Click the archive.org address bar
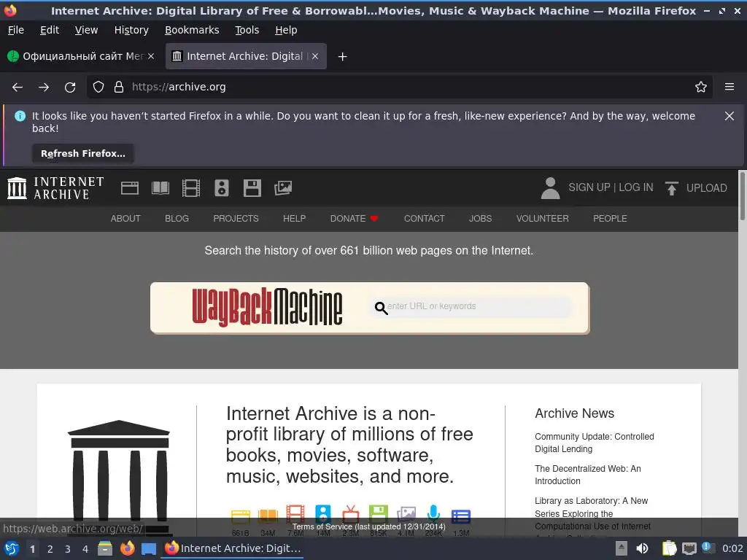This screenshot has height=560, width=747. [399, 87]
